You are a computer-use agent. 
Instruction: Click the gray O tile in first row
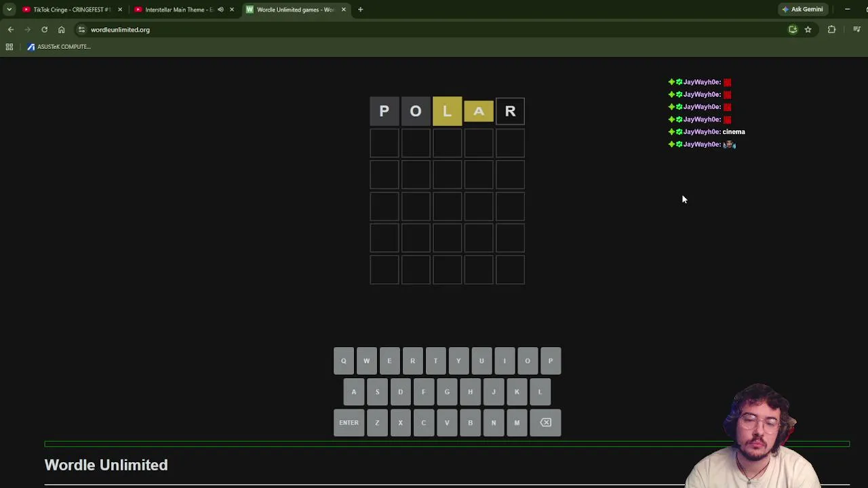(416, 111)
